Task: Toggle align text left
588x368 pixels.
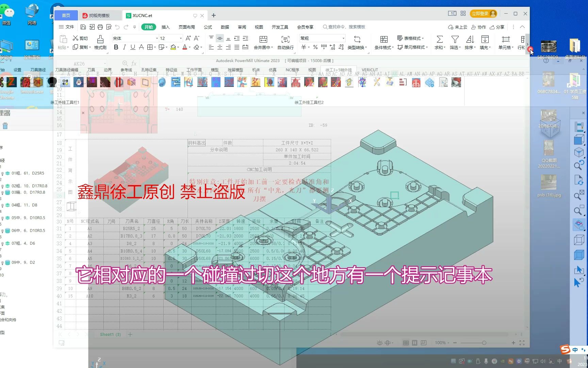Action: 211,47
